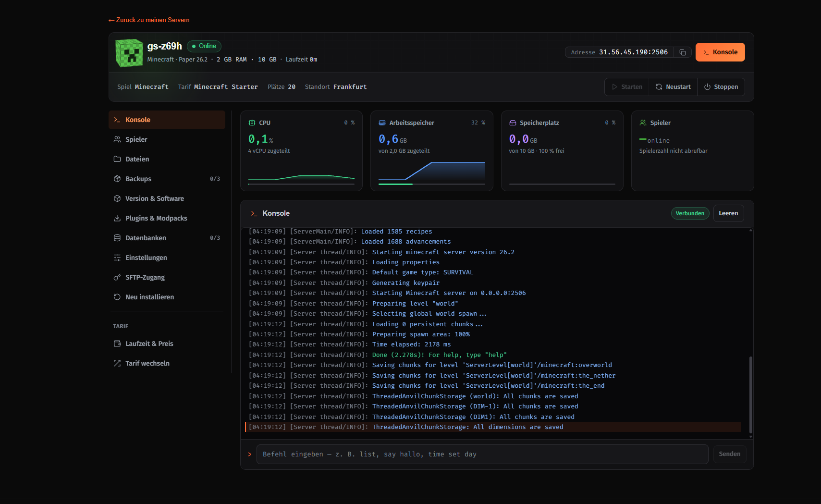This screenshot has height=504, width=821.
Task: Click the Plätze 20 text
Action: [x=282, y=87]
